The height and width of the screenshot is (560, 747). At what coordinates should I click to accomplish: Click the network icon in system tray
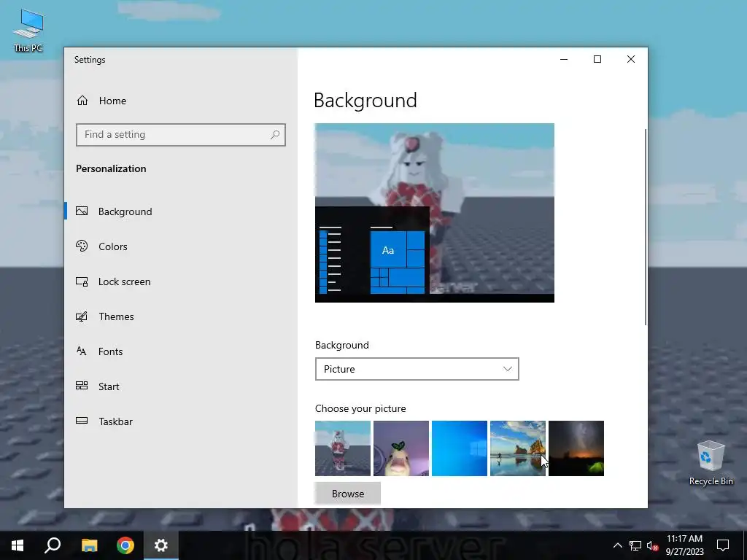click(635, 545)
